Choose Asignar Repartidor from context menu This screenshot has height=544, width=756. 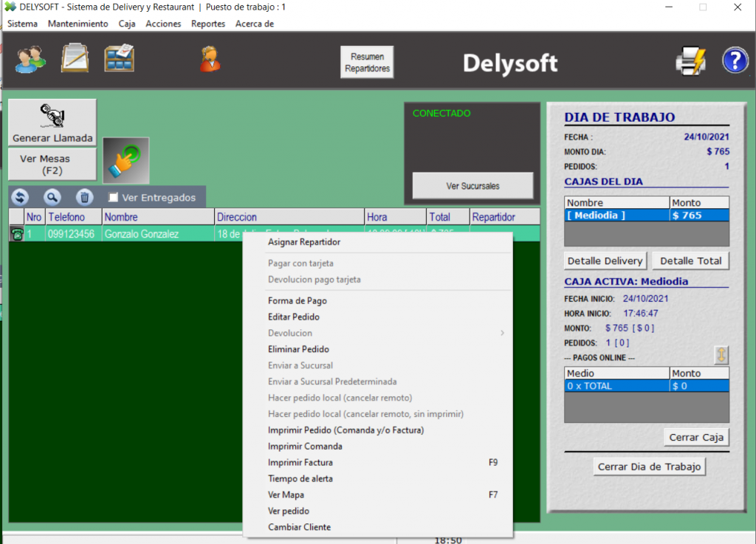(x=377, y=242)
